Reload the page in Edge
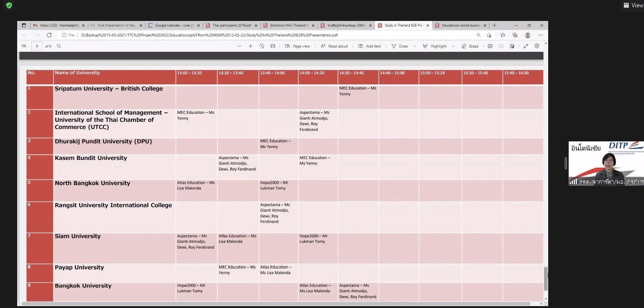The width and height of the screenshot is (644, 308). pyautogui.click(x=49, y=35)
